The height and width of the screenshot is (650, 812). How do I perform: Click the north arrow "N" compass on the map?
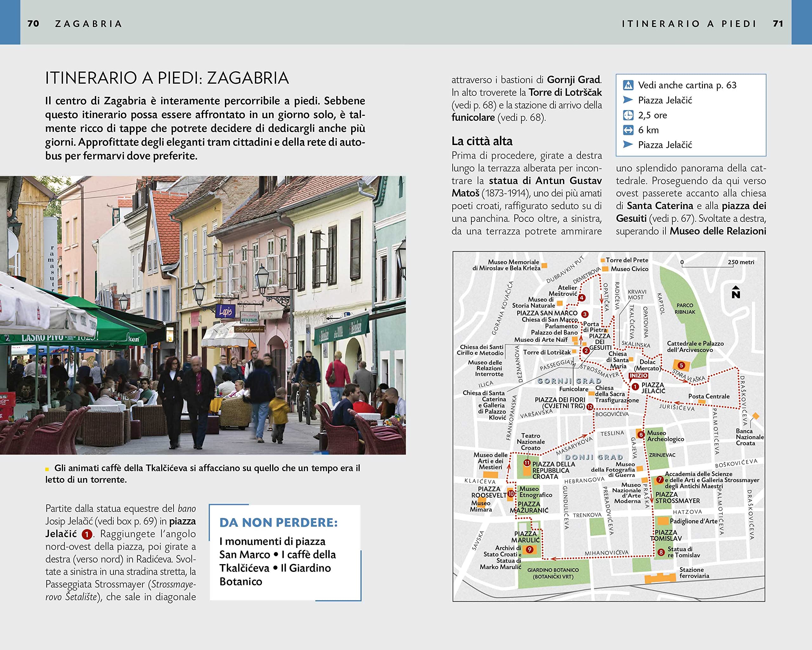click(x=736, y=292)
